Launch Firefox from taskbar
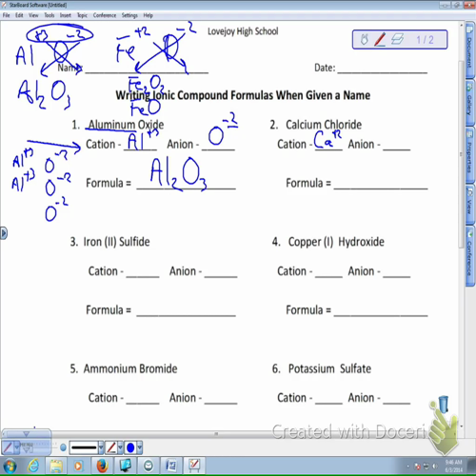The image size is (476, 476). 102,466
